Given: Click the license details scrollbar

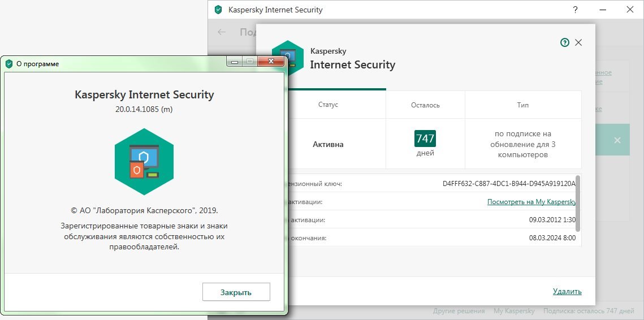Looking at the screenshot, I should 578,204.
